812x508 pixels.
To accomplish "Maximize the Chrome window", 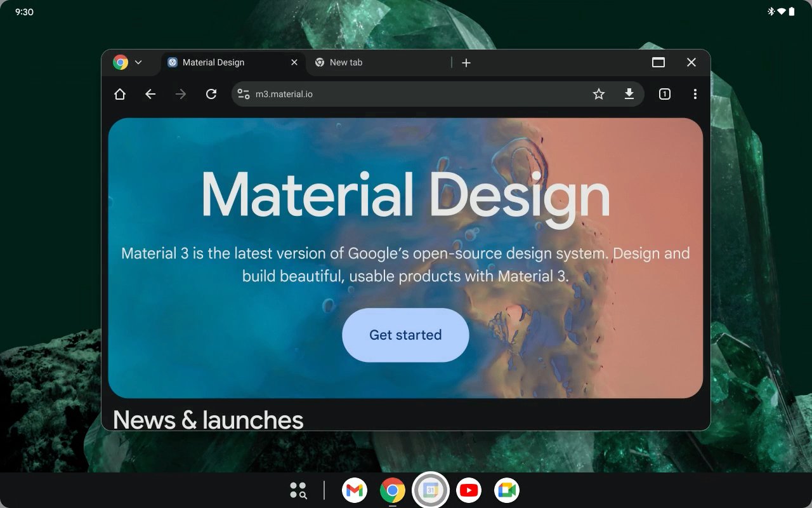I will (658, 62).
